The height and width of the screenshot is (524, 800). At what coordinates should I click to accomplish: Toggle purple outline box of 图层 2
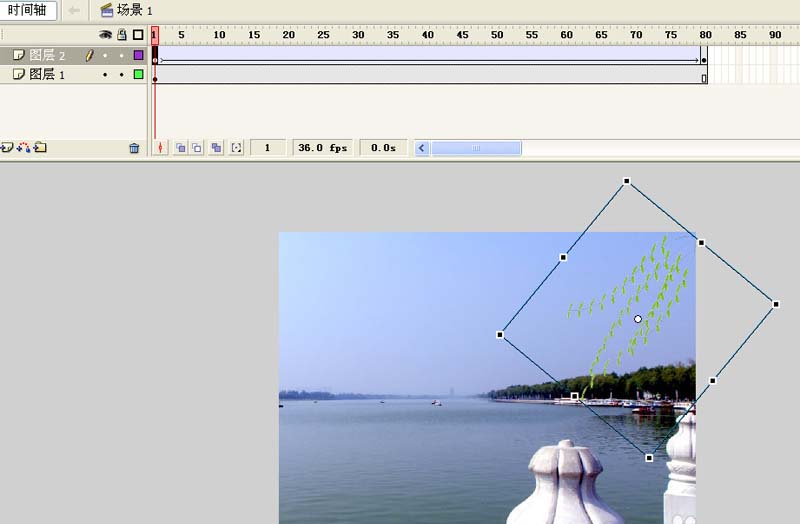click(138, 56)
